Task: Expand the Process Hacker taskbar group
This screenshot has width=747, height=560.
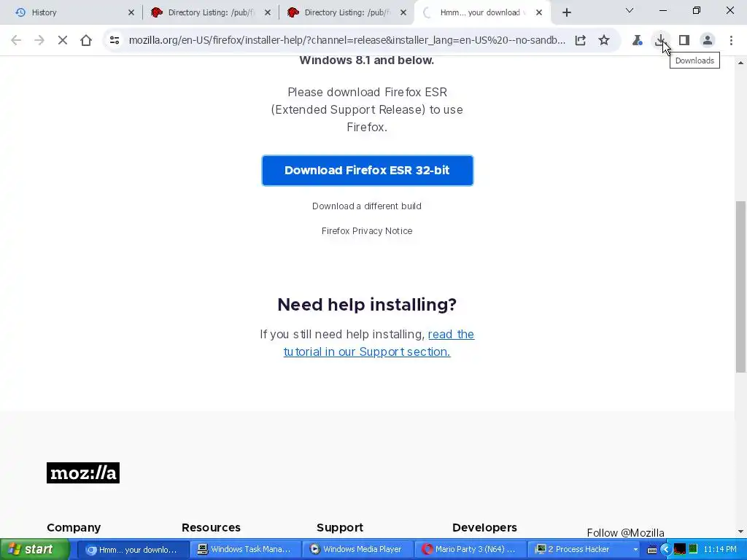Action: (x=635, y=550)
